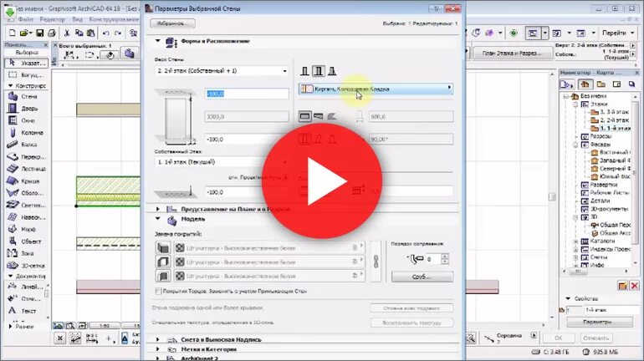Activate the Бегущ... marquee tool
Image resolution: width=644 pixels, height=361 pixels.
coord(26,75)
